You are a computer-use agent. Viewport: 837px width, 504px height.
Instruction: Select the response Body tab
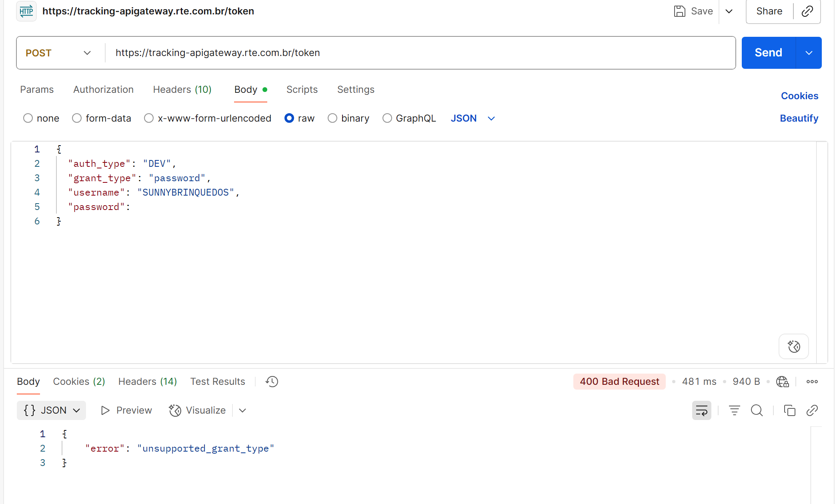[28, 382]
